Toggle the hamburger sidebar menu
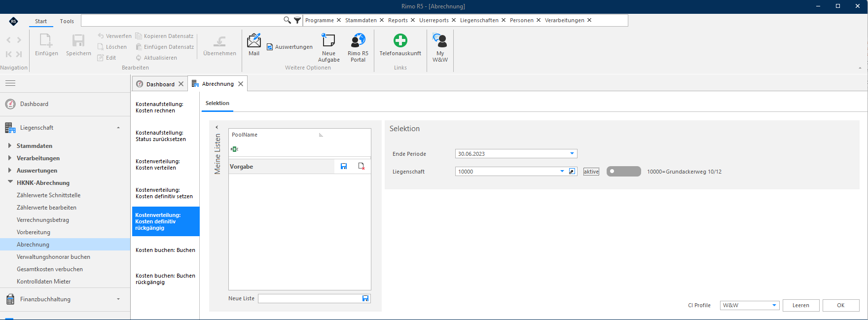 coord(10,83)
